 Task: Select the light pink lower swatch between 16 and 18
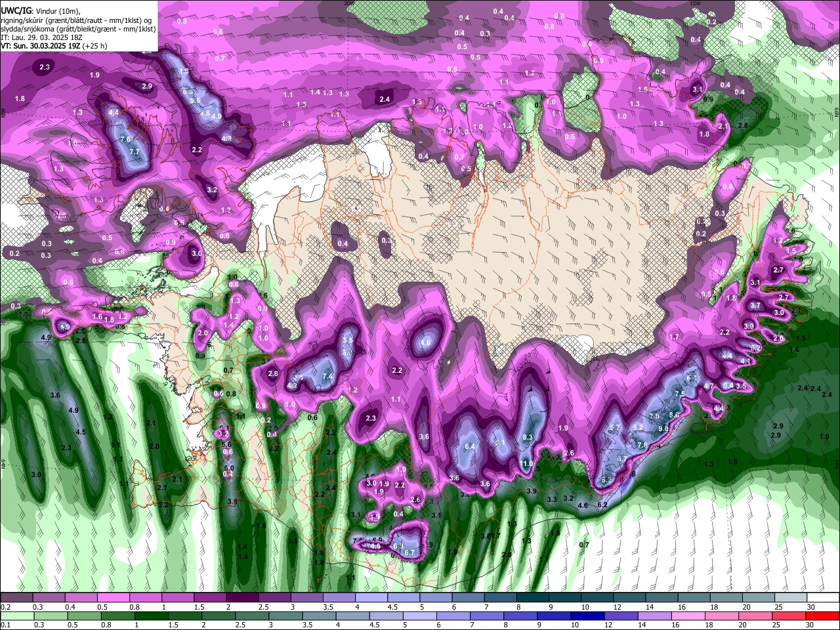tap(688, 616)
